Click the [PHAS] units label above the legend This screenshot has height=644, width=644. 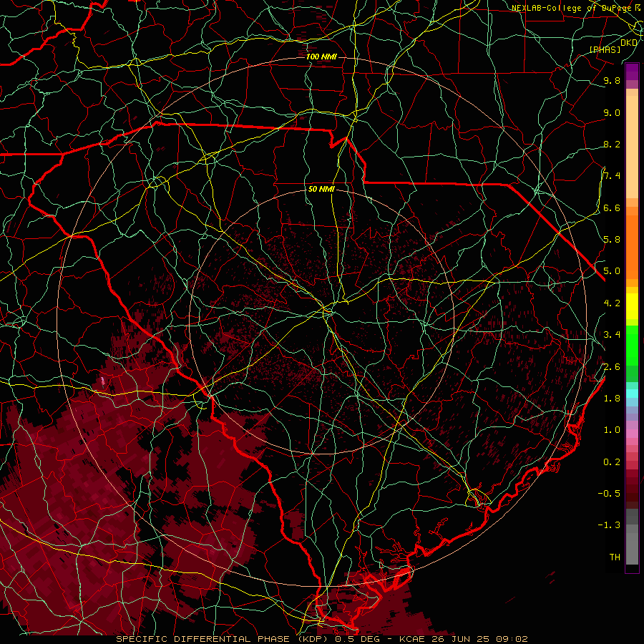click(605, 49)
